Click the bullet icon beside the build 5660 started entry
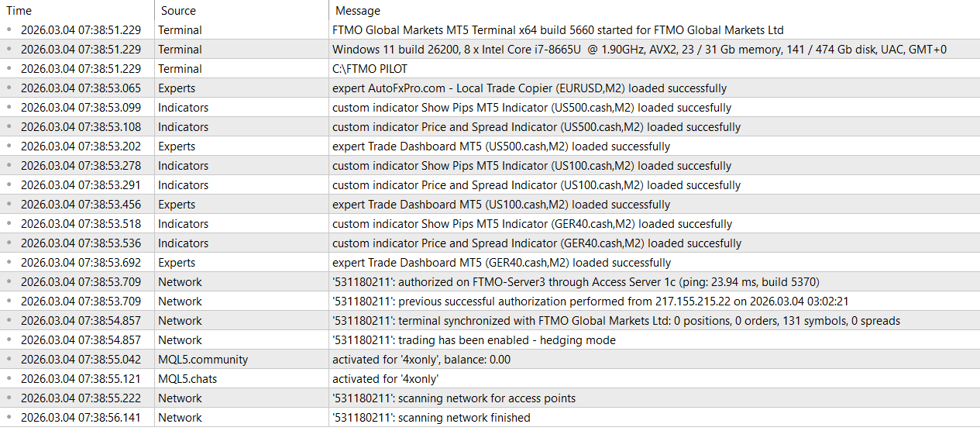The image size is (980, 448). click(x=9, y=30)
